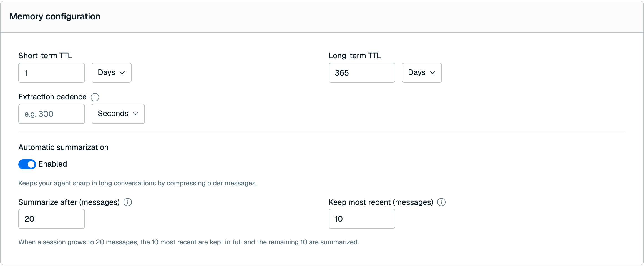Expand the Extraction cadence Seconds dropdown
Viewport: 644px width, 266px height.
(118, 114)
